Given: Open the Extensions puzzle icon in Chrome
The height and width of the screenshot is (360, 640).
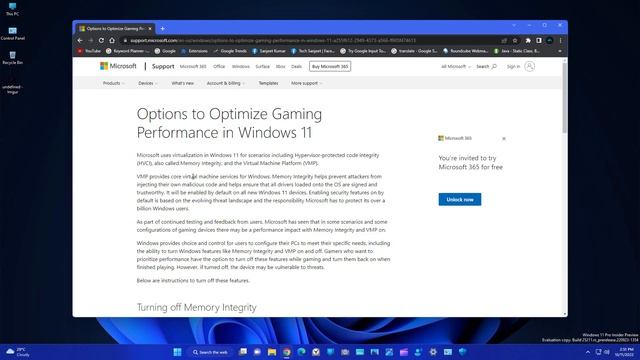Looking at the screenshot, I should click(528, 40).
